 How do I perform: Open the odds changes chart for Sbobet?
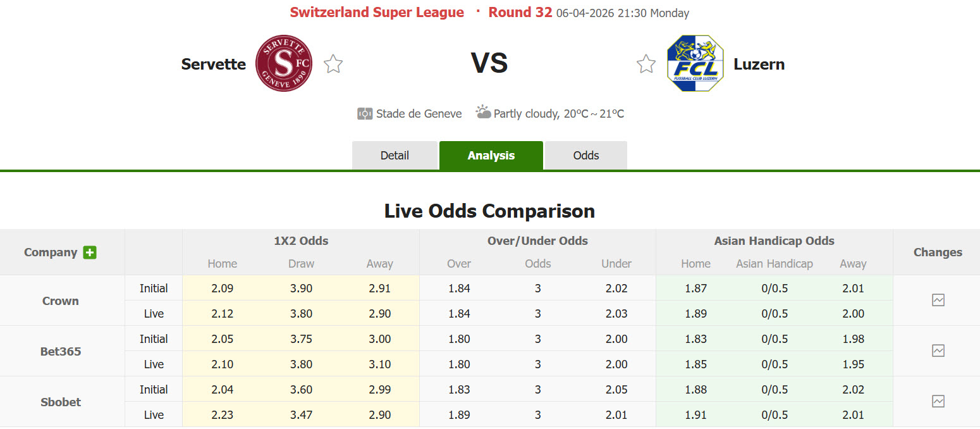pyautogui.click(x=938, y=401)
